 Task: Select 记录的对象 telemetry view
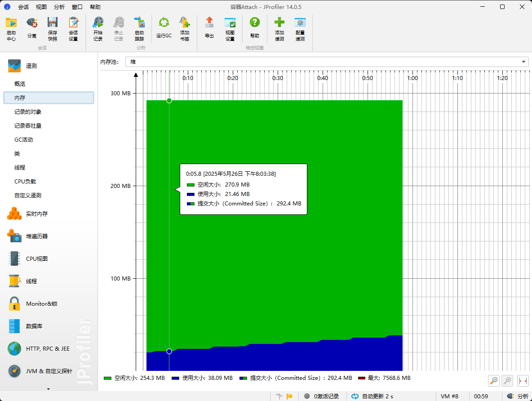[x=49, y=111]
